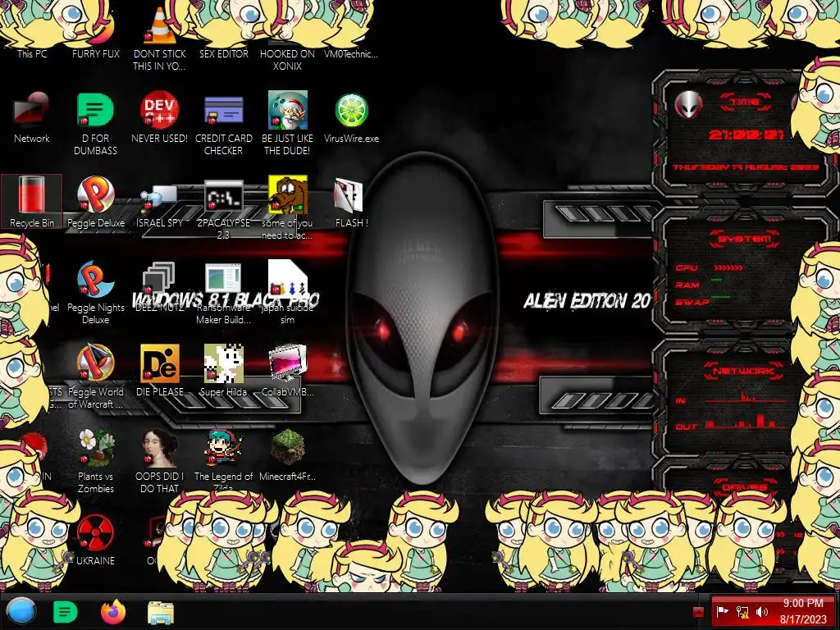840x630 pixels.
Task: Open VirusWire.exe lime icon
Action: pos(351,118)
